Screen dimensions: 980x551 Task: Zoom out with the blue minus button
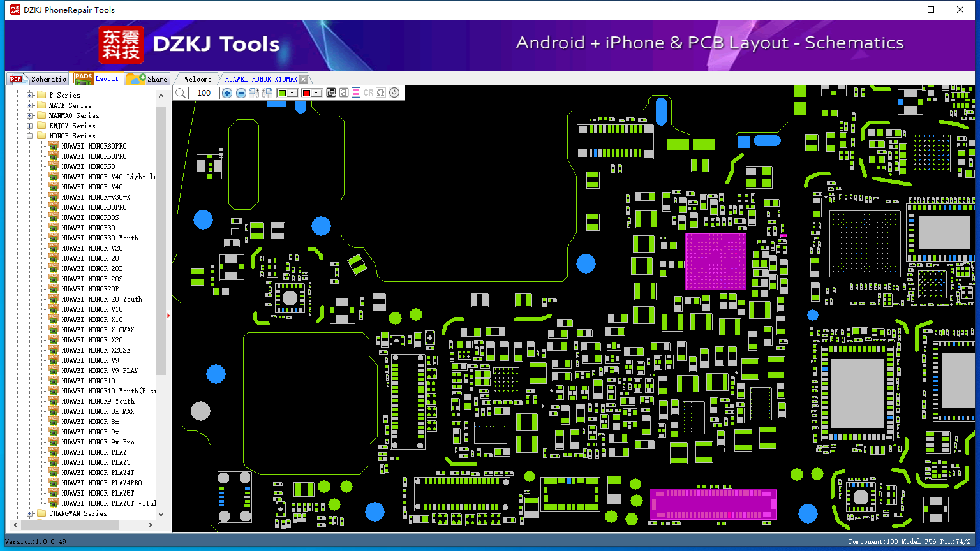241,93
